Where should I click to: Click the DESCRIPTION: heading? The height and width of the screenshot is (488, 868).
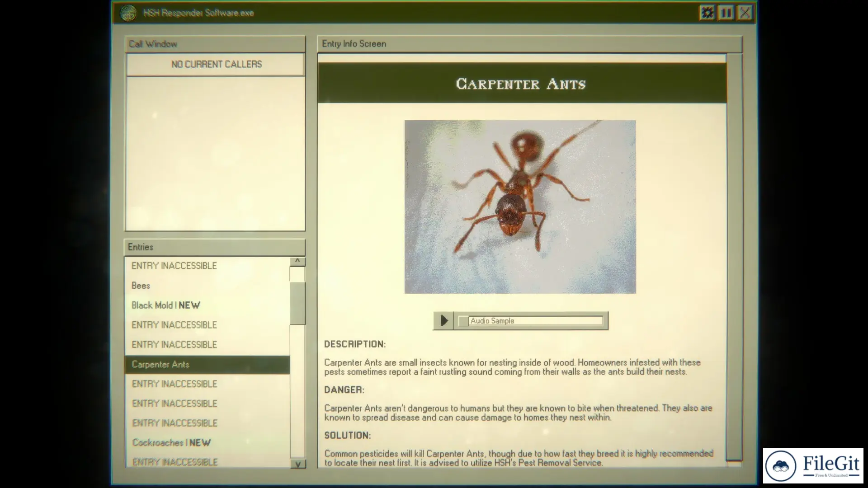tap(355, 344)
